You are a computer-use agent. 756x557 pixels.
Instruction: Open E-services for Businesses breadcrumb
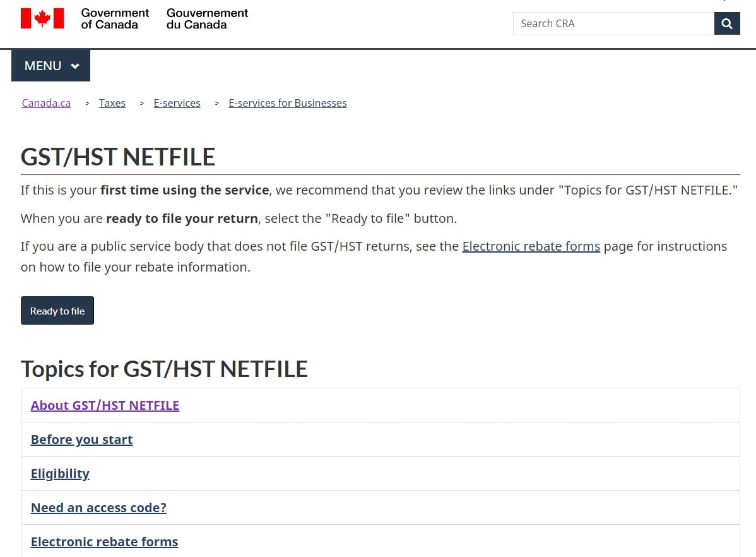coord(287,103)
